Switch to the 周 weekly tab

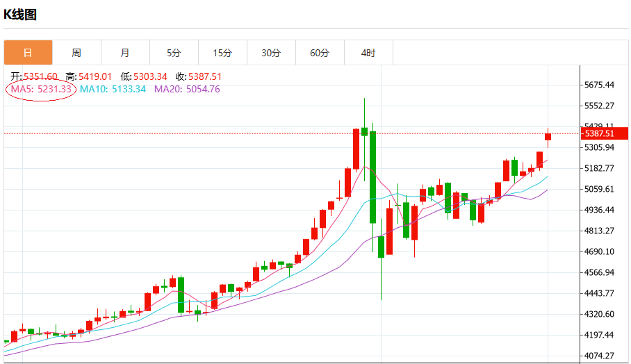76,53
